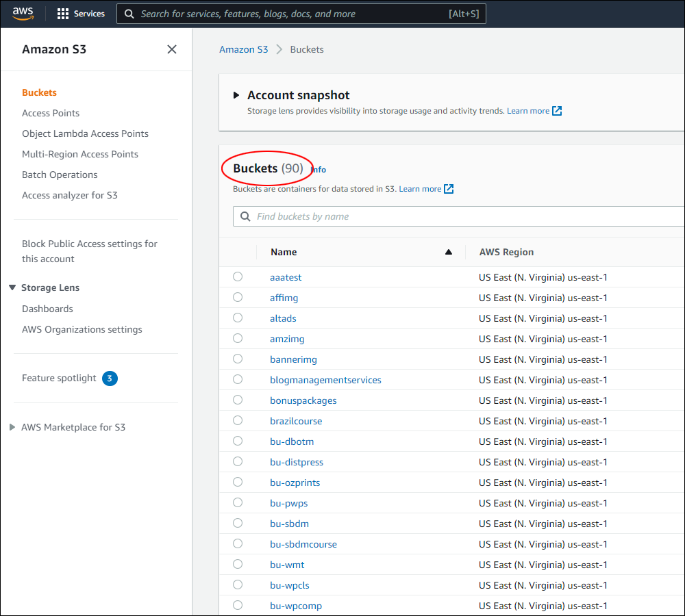Focus the Find buckets by name field
Screen dimensions: 685x616
(x=459, y=216)
